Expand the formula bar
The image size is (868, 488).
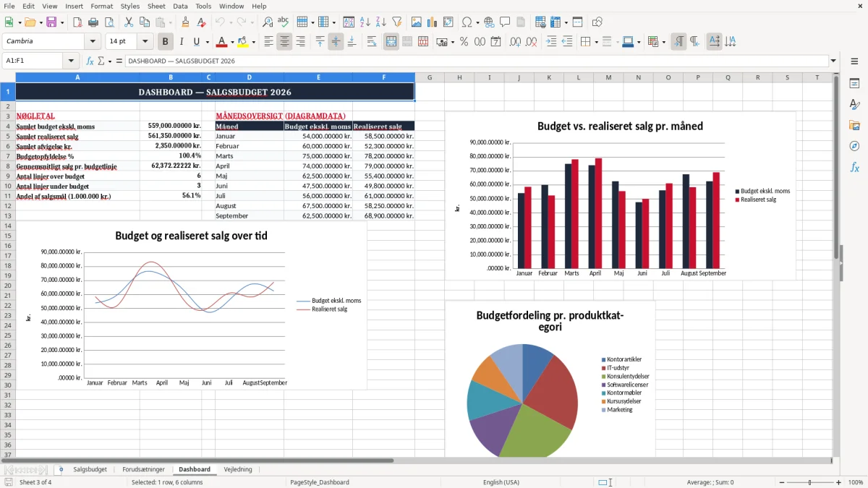click(833, 61)
